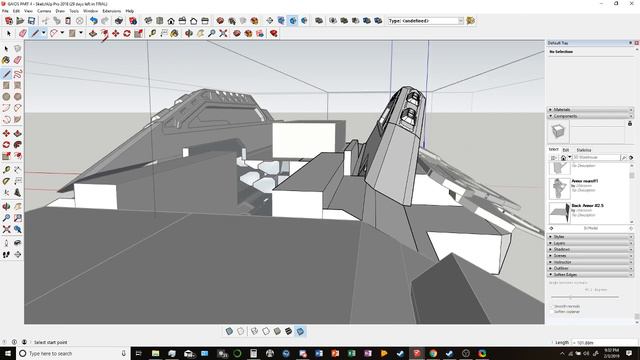Click the Redo arrow icon
The width and height of the screenshot is (640, 360).
[x=105, y=20]
